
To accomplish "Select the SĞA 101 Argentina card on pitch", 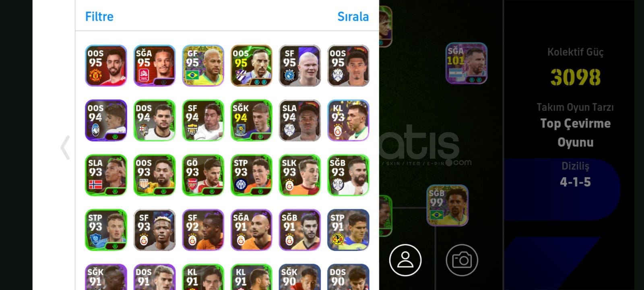I will click(x=466, y=63).
